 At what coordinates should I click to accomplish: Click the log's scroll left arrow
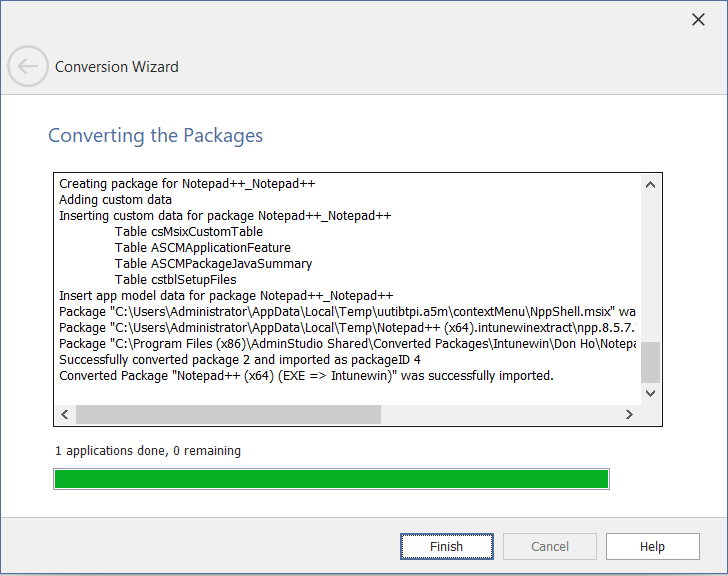pos(65,414)
